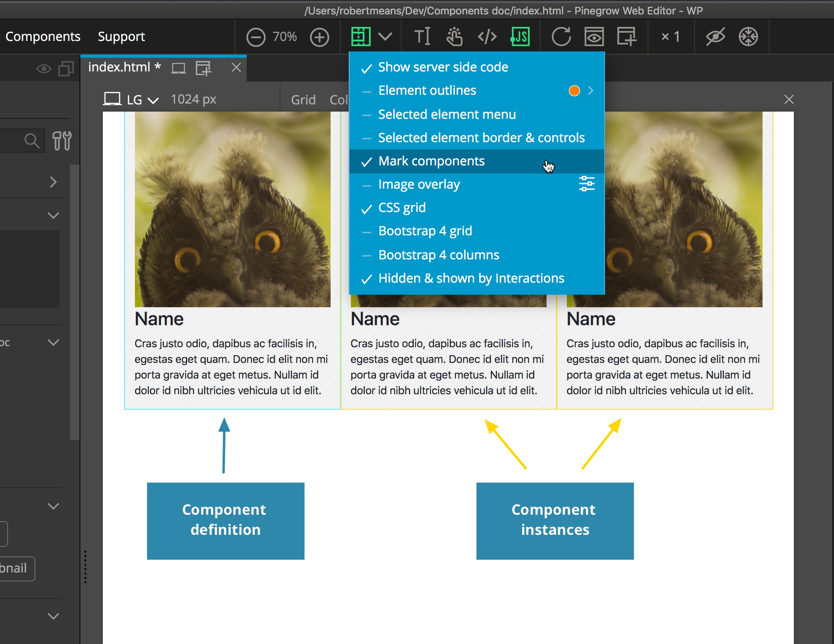Open the Components menu
Image resolution: width=834 pixels, height=644 pixels.
43,37
